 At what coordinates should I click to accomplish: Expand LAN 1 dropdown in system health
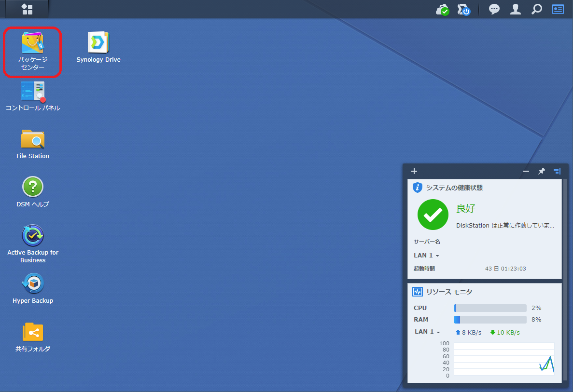pyautogui.click(x=426, y=256)
